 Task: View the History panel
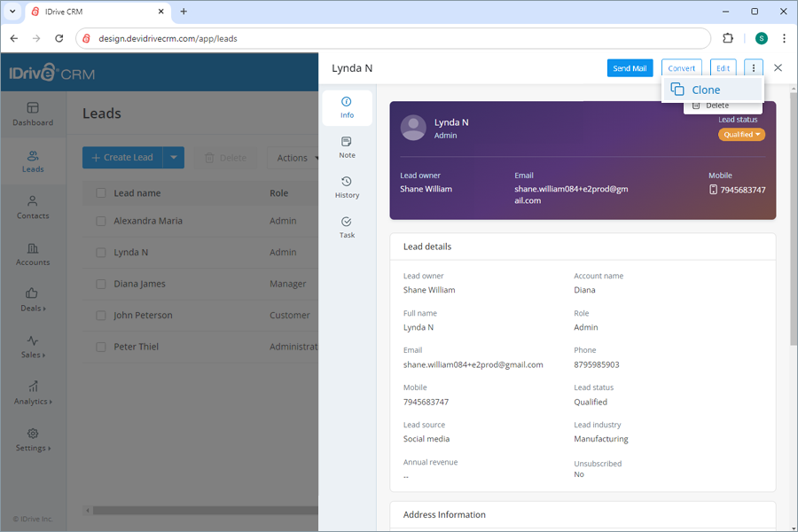[x=346, y=187]
